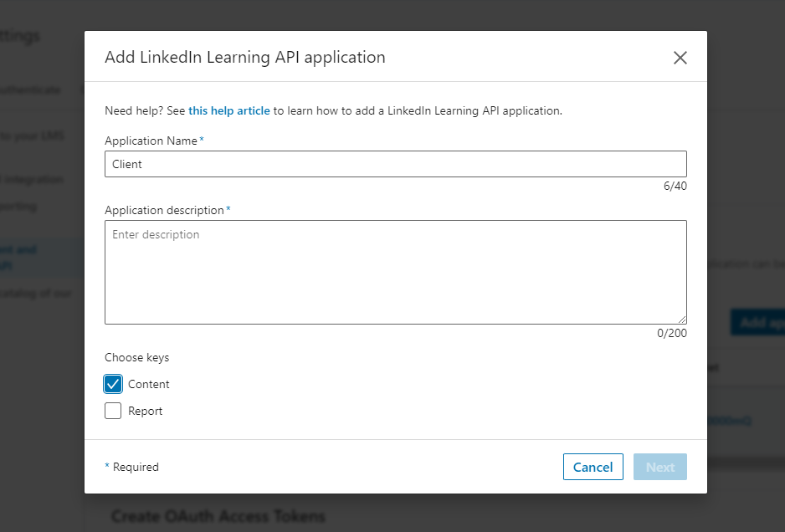
Task: Enable the Report key checkbox
Action: 112,411
